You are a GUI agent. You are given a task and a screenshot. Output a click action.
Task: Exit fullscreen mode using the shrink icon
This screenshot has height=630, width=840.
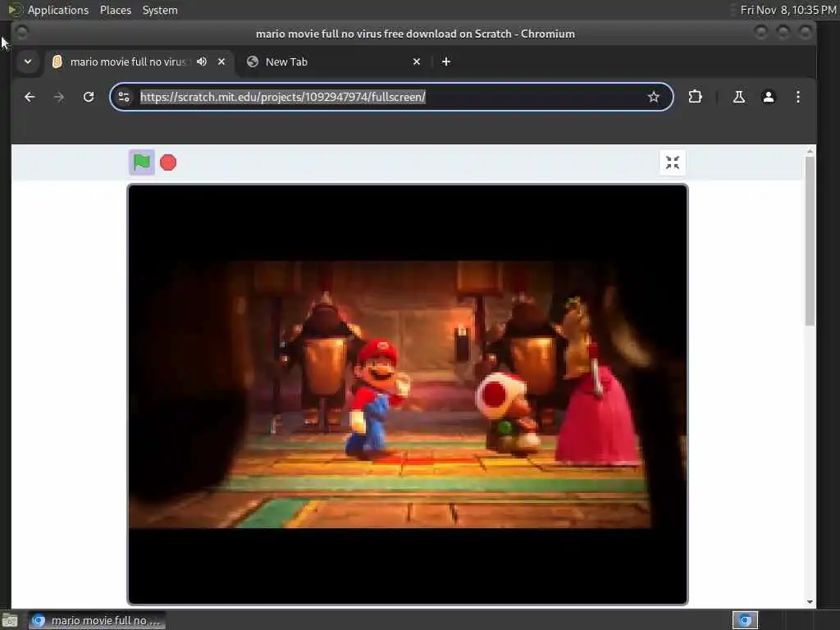click(x=673, y=162)
